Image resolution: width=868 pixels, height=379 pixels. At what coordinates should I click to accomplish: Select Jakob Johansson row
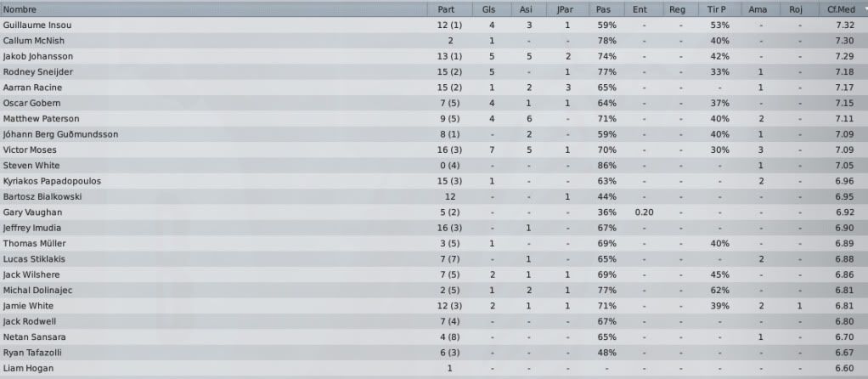tap(434, 56)
